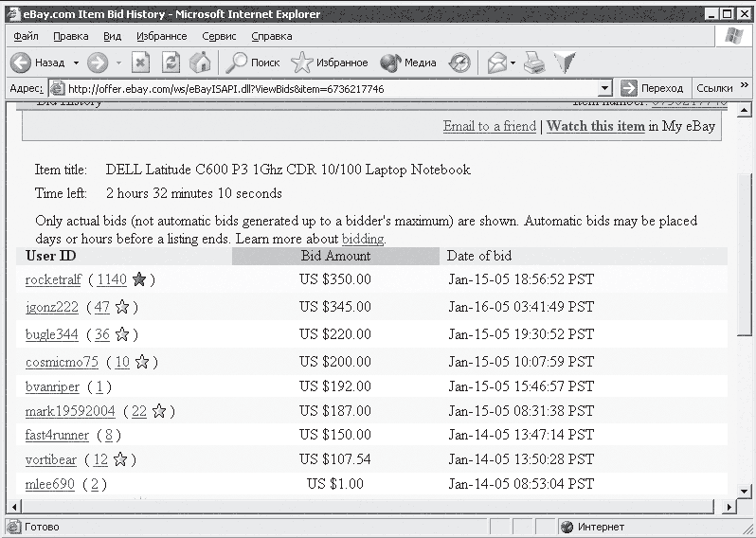This screenshot has width=756, height=538.
Task: Click the address bar URL field
Action: click(322, 88)
